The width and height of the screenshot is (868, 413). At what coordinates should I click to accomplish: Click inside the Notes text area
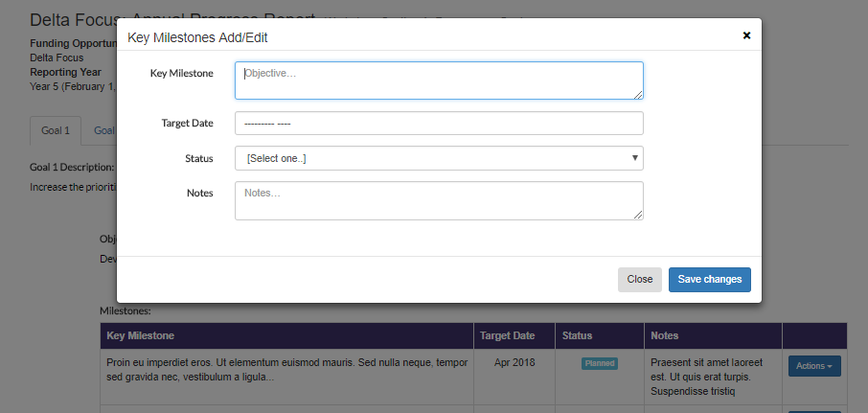438,200
